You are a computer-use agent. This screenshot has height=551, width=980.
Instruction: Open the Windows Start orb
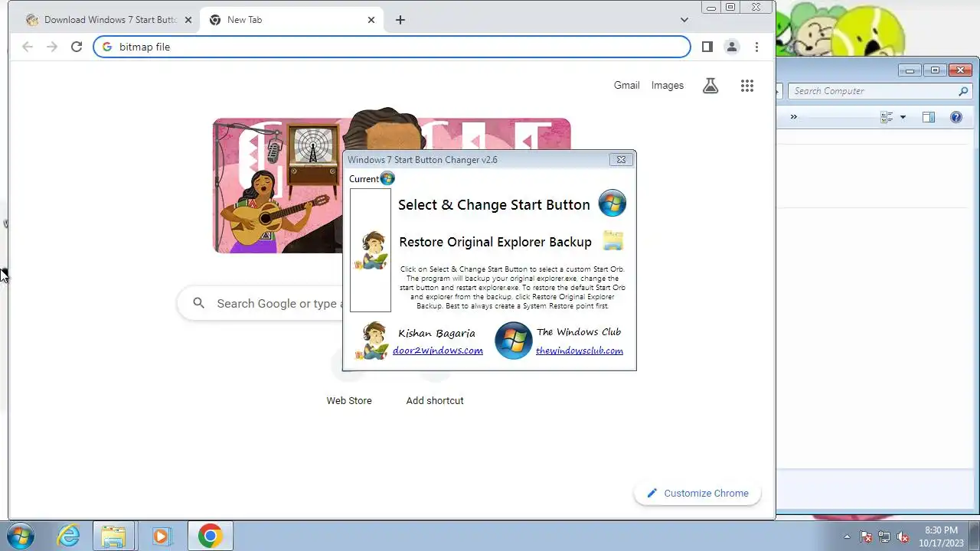coord(19,536)
